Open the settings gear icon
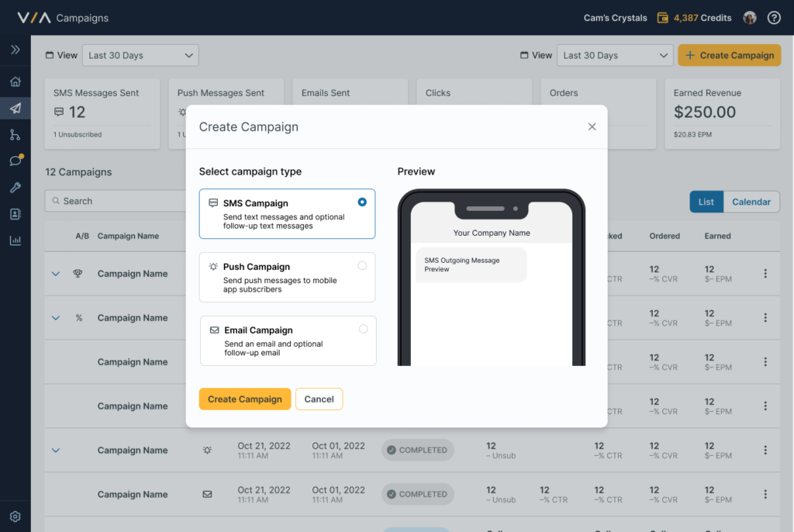This screenshot has width=794, height=532. (x=15, y=516)
